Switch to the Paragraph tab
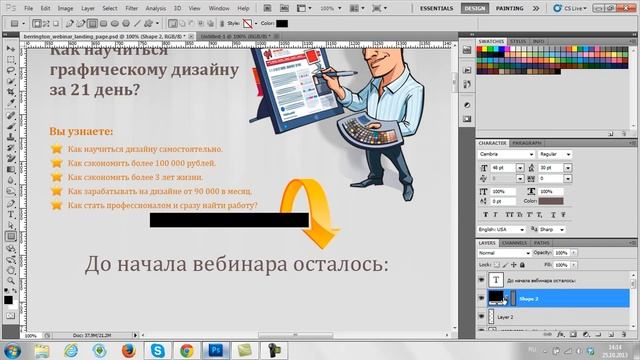The image size is (640, 360). tap(527, 143)
